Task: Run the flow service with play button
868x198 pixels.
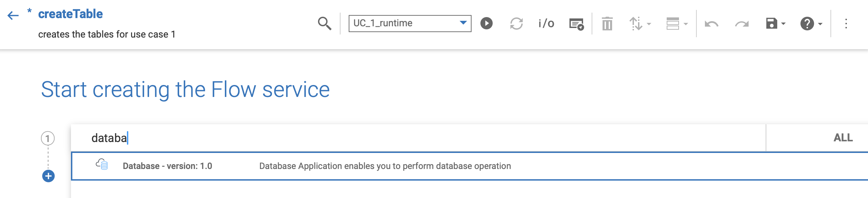Action: tap(487, 24)
